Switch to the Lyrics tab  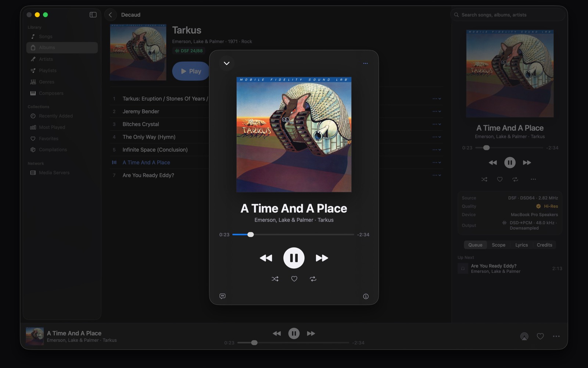(x=521, y=245)
